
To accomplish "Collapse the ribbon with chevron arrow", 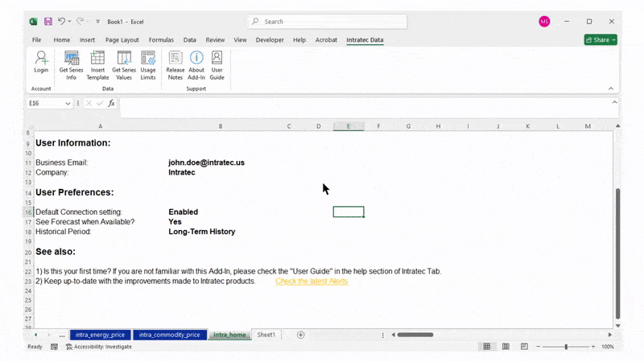I will coord(612,88).
